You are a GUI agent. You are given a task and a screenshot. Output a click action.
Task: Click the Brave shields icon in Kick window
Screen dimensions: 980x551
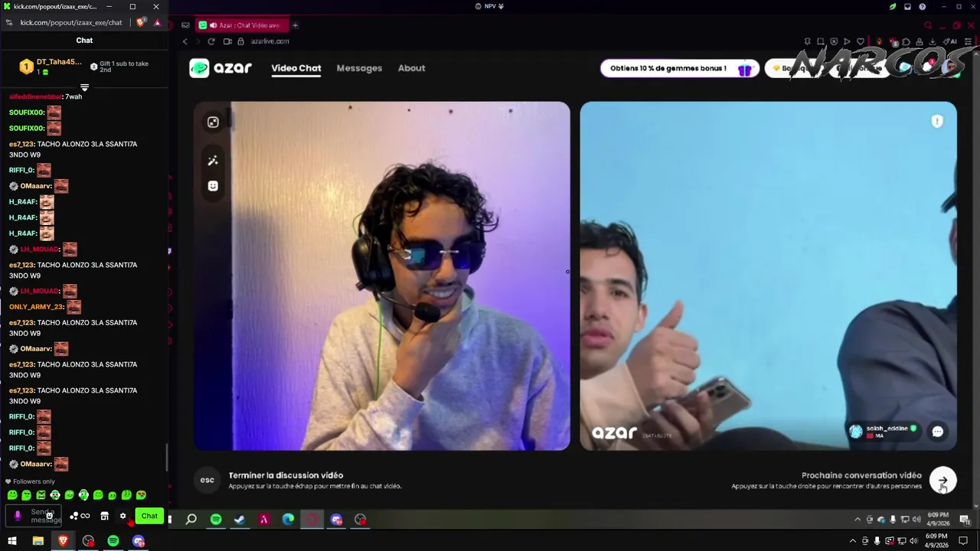click(x=140, y=23)
